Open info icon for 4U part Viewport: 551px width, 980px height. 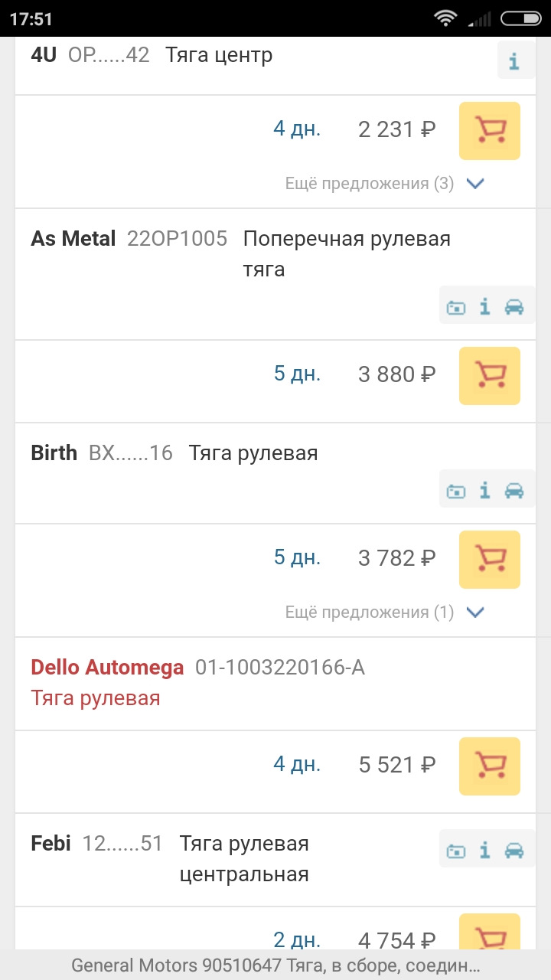pos(514,61)
